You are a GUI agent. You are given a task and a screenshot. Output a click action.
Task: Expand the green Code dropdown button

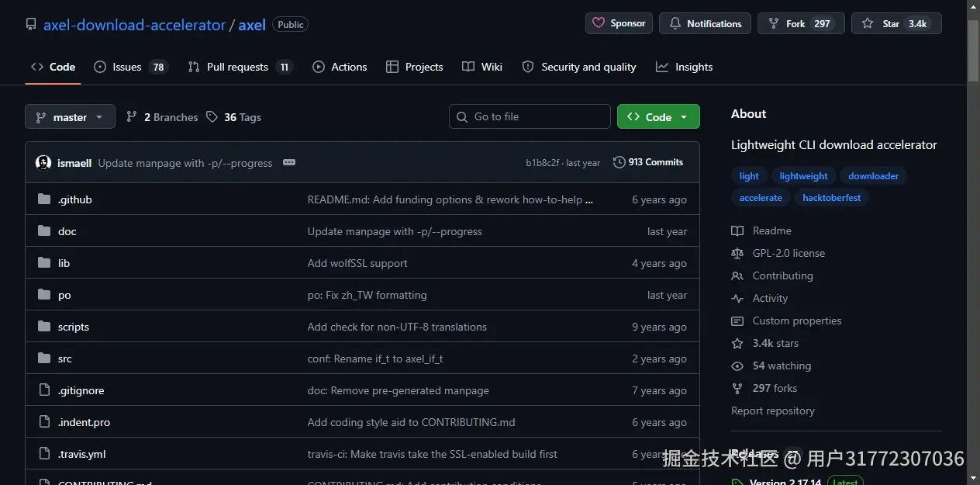[658, 116]
